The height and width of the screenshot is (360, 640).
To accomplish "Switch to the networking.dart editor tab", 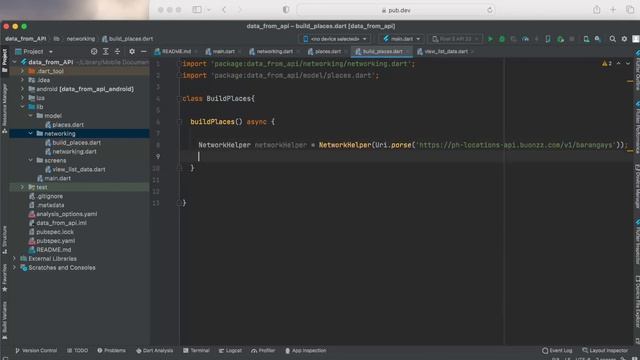I will click(274, 51).
